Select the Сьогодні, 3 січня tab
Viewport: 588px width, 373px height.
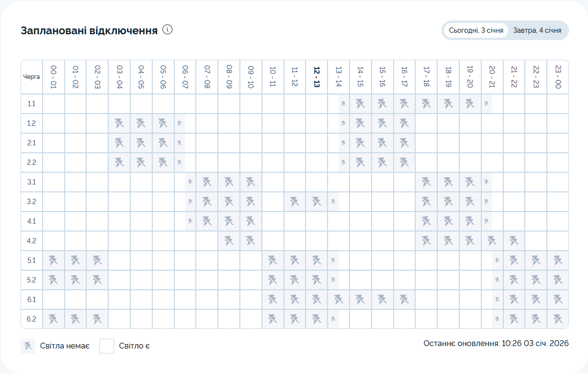[476, 30]
